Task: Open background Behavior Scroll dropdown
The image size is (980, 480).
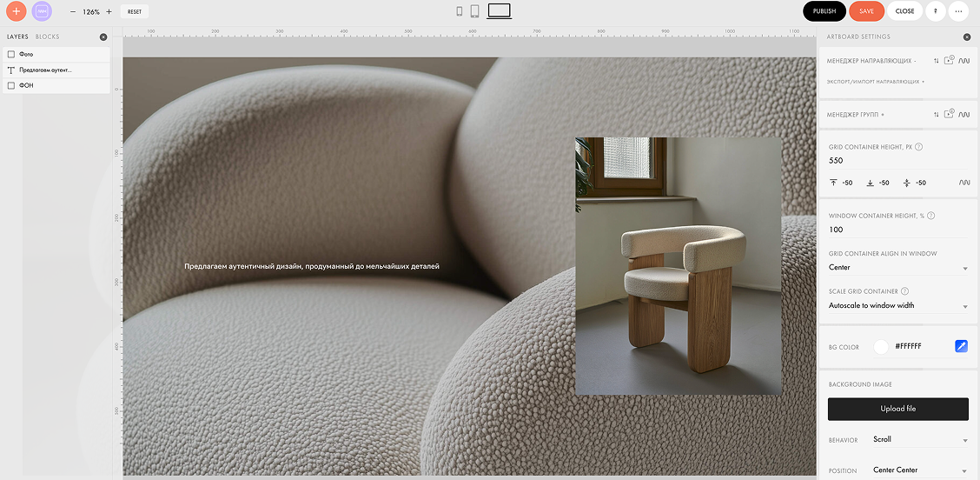Action: pyautogui.click(x=919, y=440)
